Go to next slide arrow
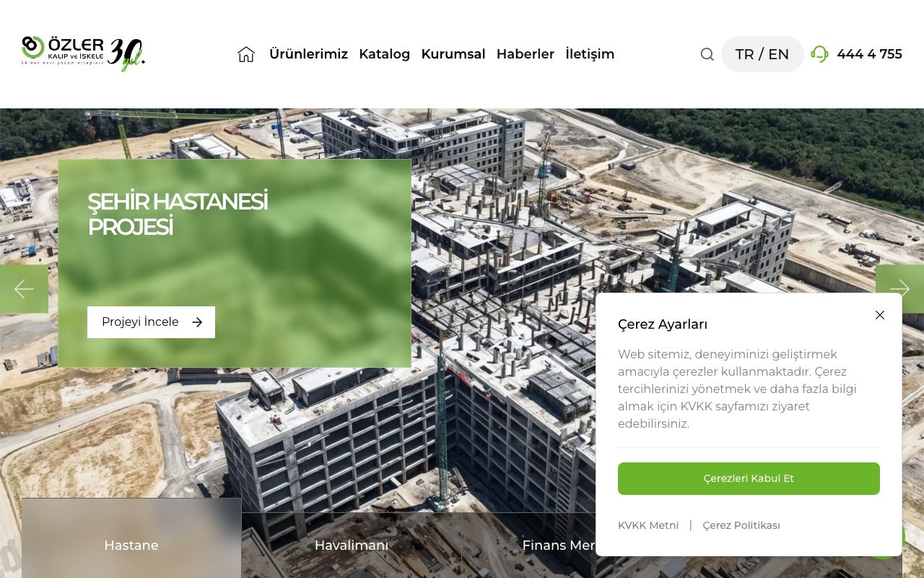This screenshot has height=578, width=924. [899, 289]
